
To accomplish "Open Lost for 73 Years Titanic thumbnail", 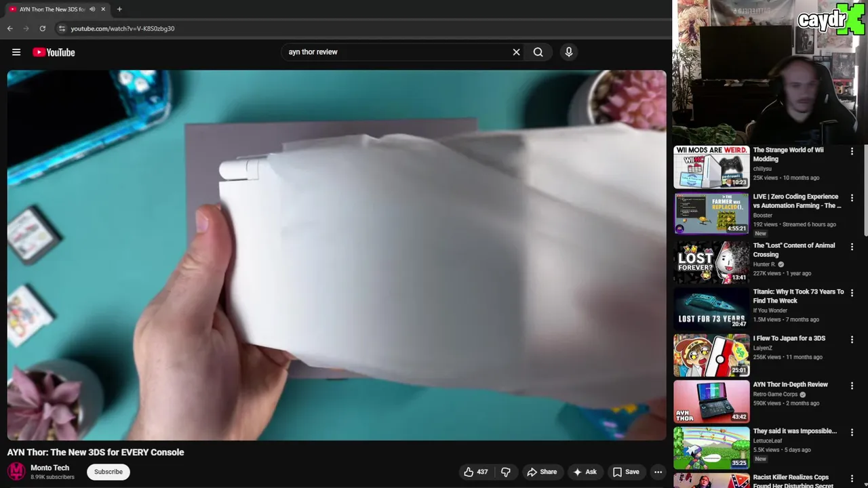I will [x=711, y=308].
